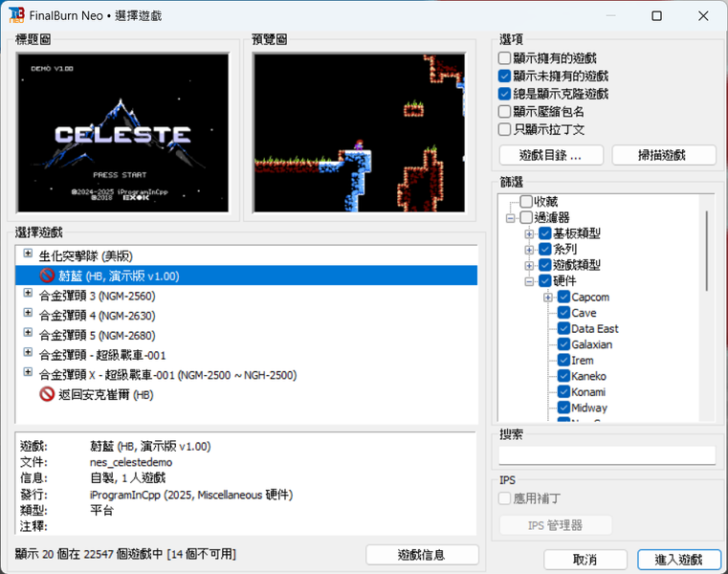Click the FinalBurn Neo app icon in title bar

point(16,15)
